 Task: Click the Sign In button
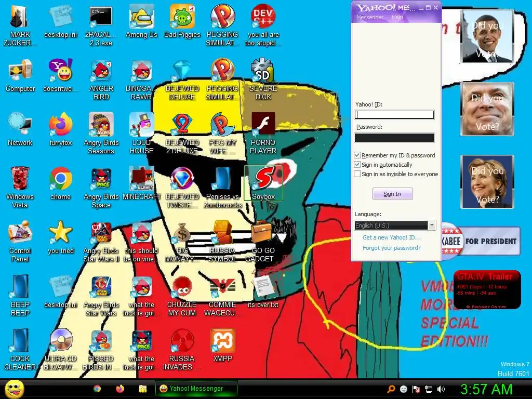(393, 194)
